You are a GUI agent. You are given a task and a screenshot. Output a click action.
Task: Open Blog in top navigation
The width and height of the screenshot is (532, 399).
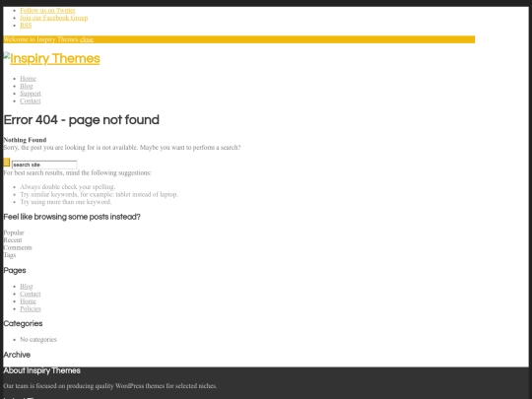pos(27,86)
